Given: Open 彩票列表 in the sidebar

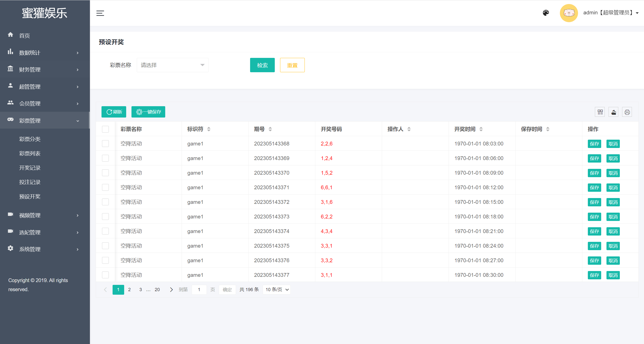Looking at the screenshot, I should [30, 154].
